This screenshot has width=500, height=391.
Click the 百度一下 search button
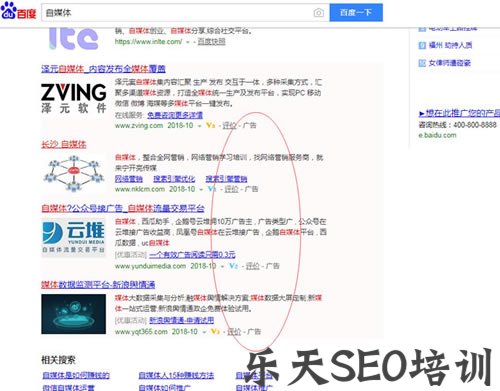(x=356, y=13)
